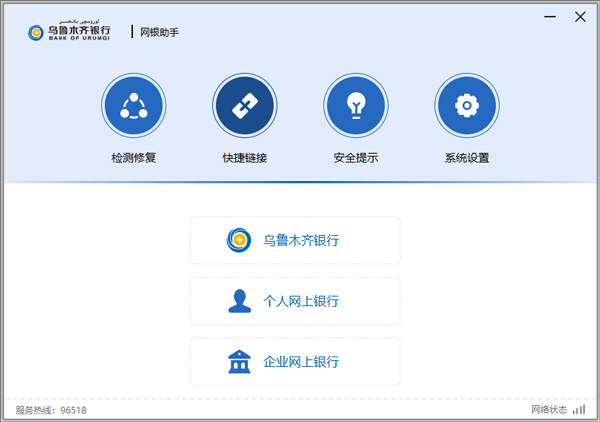Click the bank building icon
This screenshot has width=600, height=422.
(239, 362)
